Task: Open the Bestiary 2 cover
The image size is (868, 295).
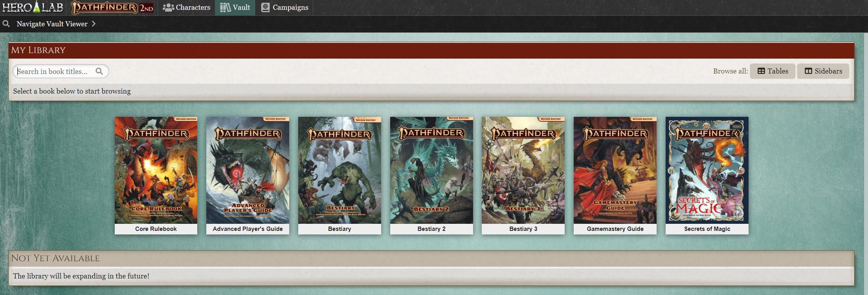Action: (431, 170)
